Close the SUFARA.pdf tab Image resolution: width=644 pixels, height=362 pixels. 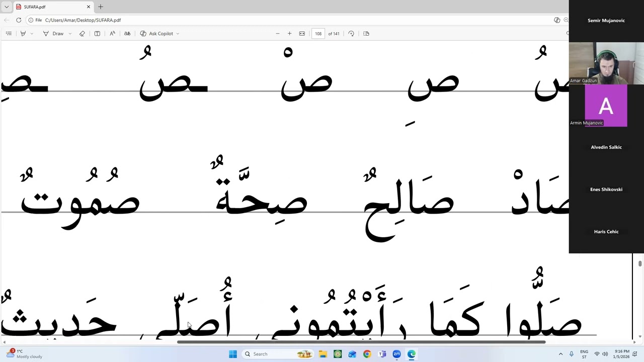tap(89, 7)
